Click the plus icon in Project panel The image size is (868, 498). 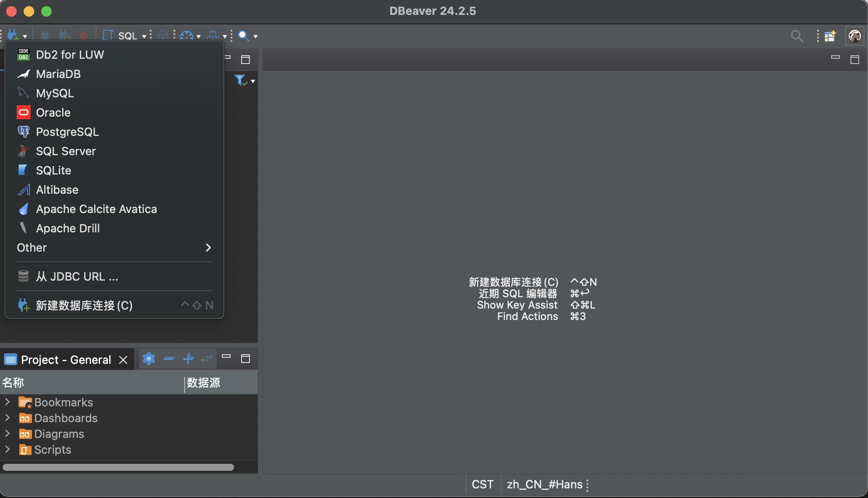point(189,359)
